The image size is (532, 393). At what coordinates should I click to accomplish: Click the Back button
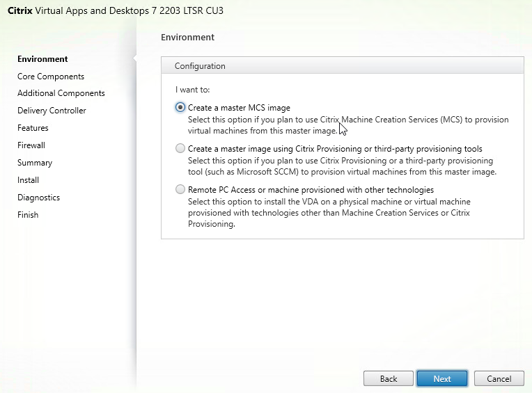389,378
